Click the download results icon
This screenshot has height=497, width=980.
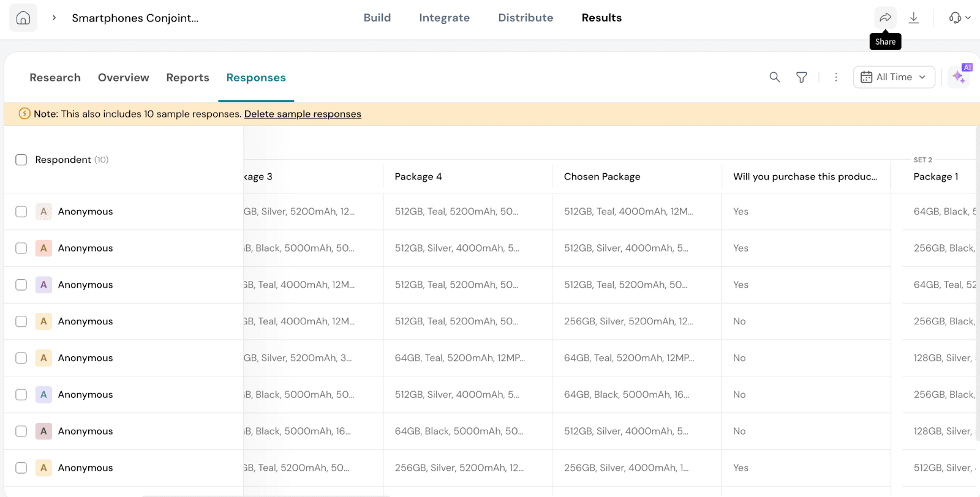913,18
